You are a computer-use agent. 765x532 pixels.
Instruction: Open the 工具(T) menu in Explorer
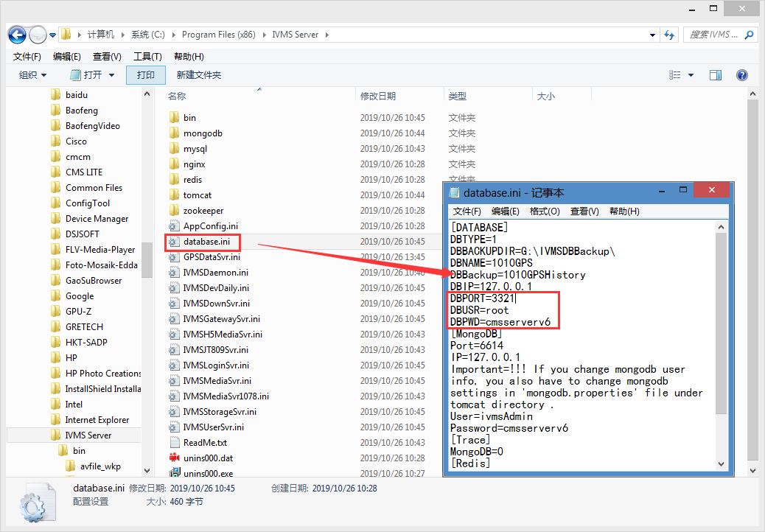tap(147, 57)
